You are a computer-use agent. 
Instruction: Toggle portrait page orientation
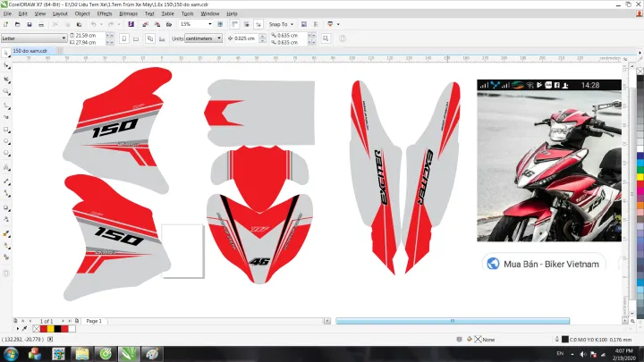pos(124,38)
